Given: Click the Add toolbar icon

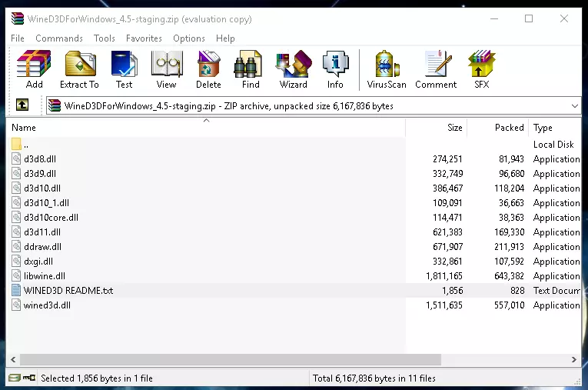Looking at the screenshot, I should [34, 70].
